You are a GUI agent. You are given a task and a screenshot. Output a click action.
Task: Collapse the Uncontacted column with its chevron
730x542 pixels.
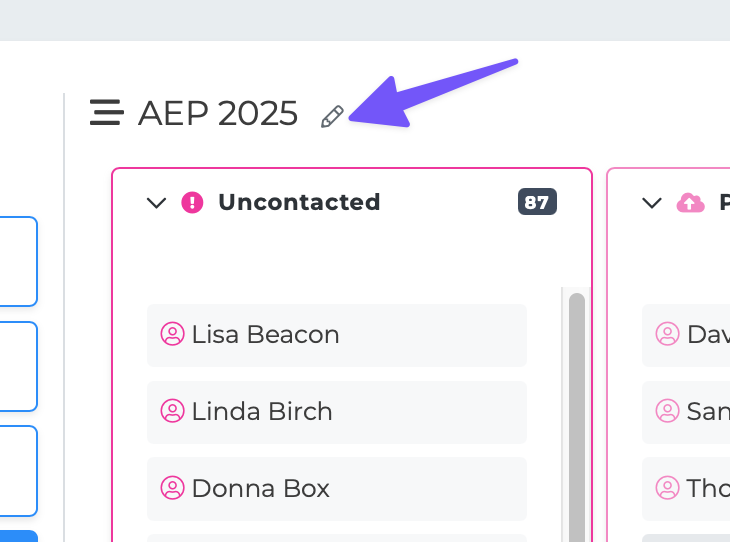(x=156, y=203)
